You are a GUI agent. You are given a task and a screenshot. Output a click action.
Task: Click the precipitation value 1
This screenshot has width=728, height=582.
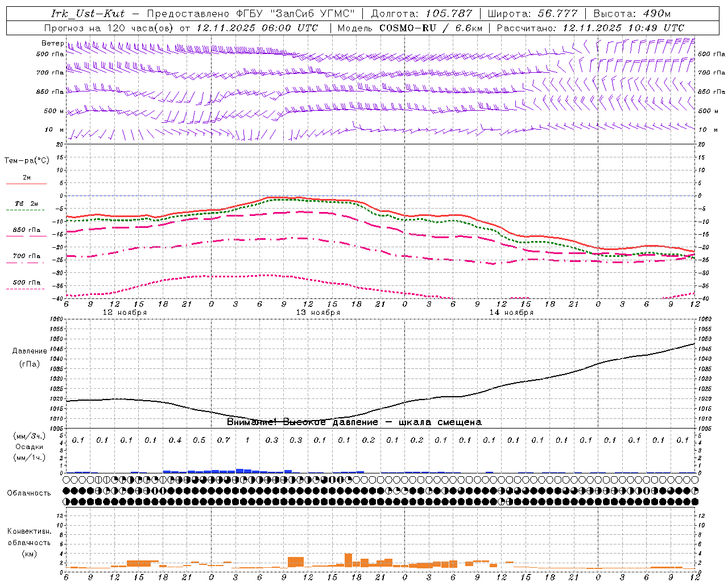pos(247,440)
